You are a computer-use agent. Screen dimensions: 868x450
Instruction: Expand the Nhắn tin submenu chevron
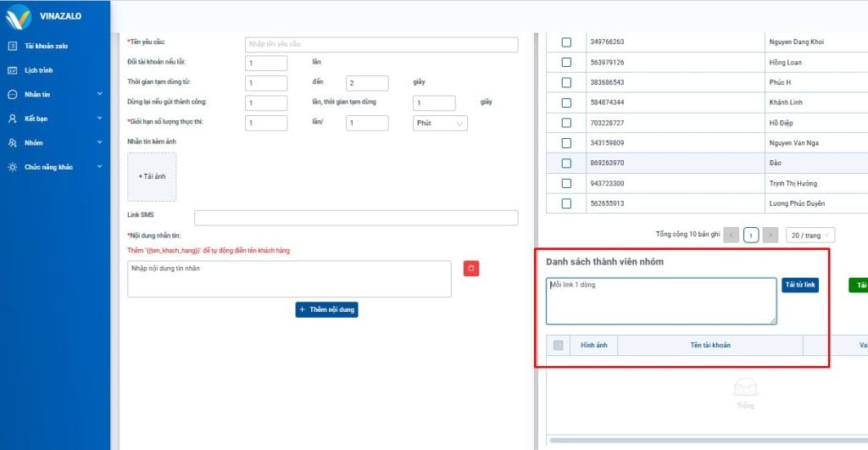tap(99, 95)
